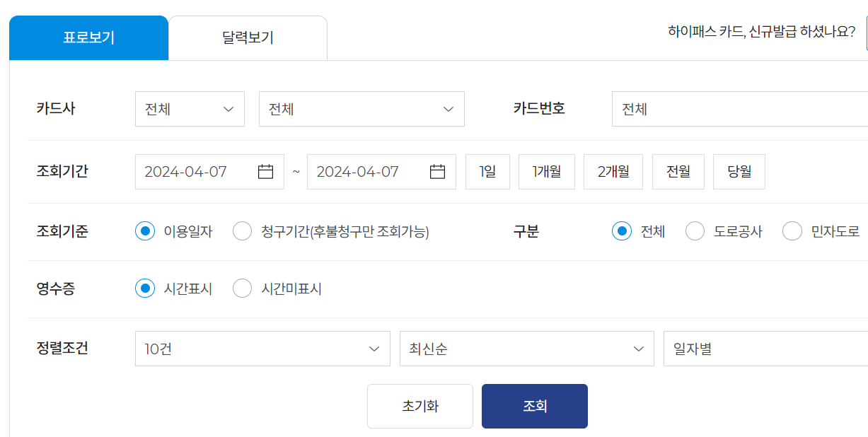This screenshot has width=868, height=437.
Task: Open the first 카드사 dropdown
Action: [x=189, y=109]
